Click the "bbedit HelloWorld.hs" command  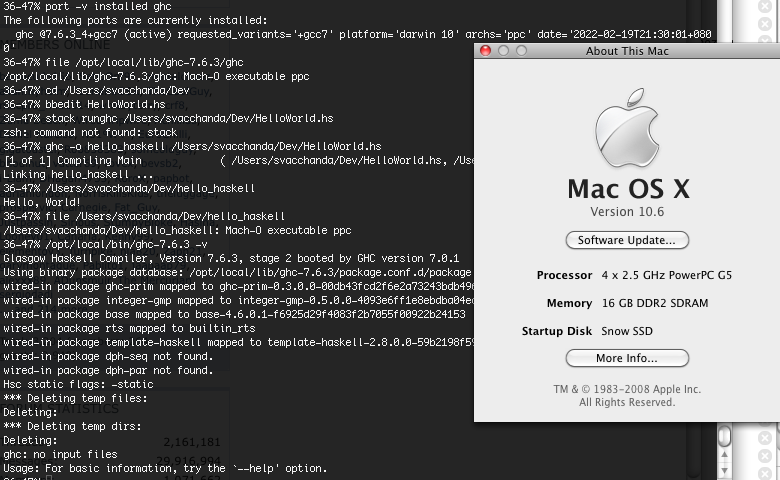tap(85, 104)
